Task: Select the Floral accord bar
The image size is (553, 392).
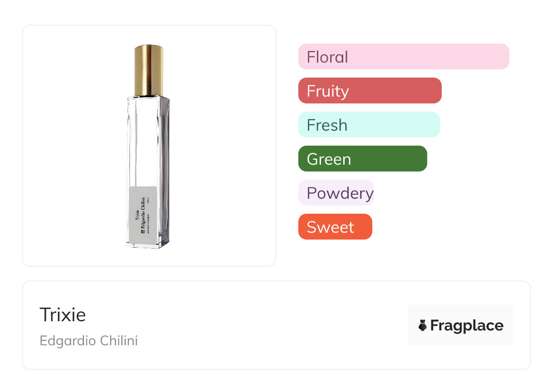Action: pyautogui.click(x=404, y=57)
